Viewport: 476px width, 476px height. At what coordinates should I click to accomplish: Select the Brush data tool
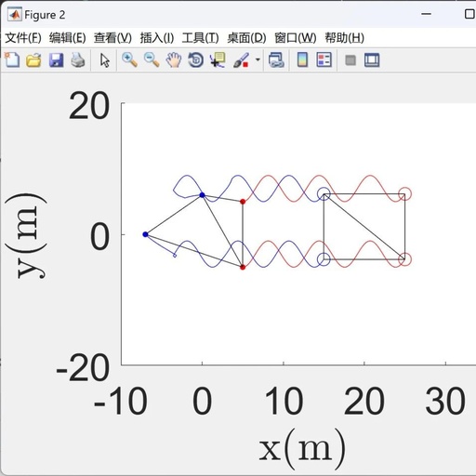pos(241,59)
